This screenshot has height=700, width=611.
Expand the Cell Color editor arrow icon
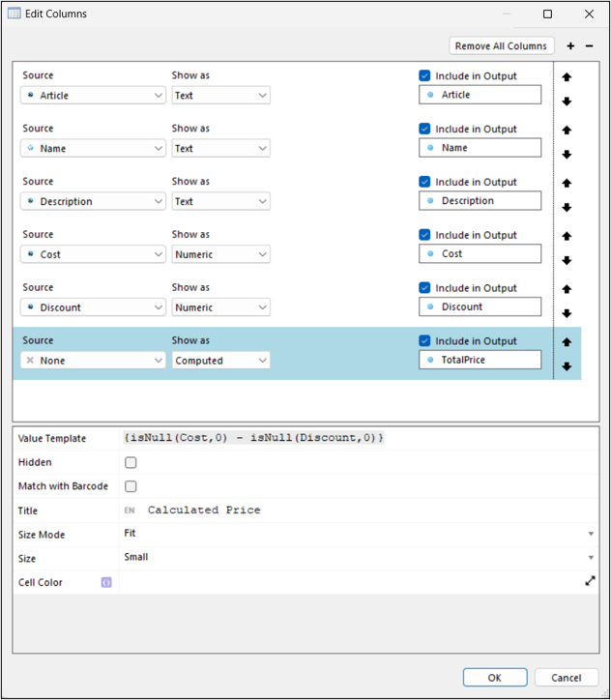(590, 581)
